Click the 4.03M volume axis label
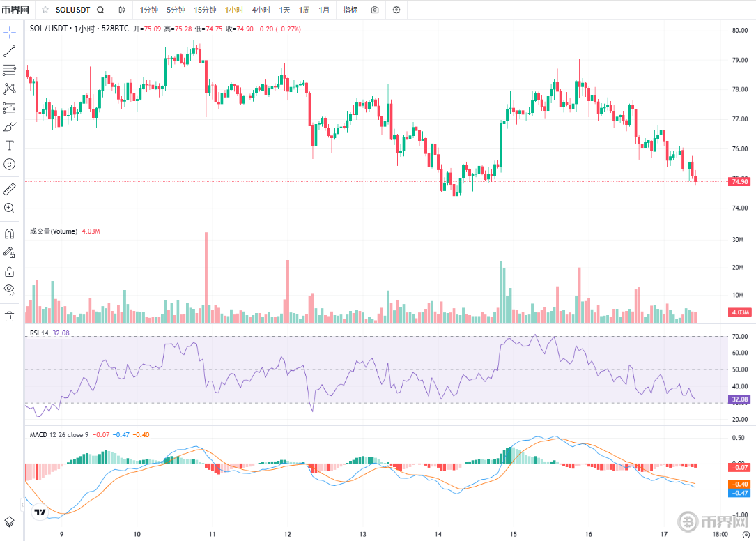 (739, 312)
